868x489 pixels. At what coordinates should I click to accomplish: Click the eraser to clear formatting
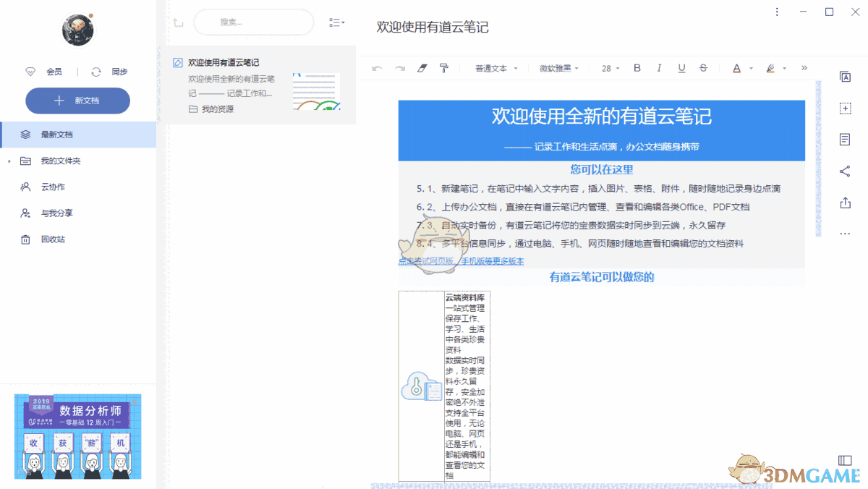coord(422,68)
